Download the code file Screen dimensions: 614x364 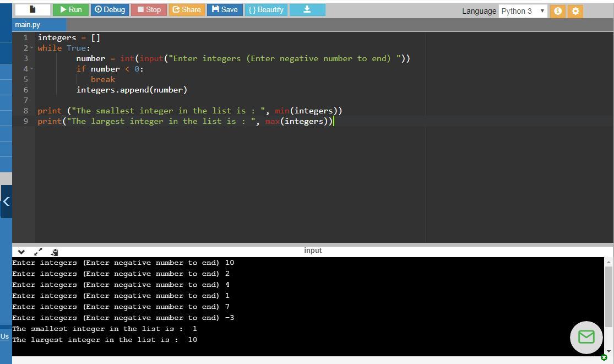[x=307, y=10]
